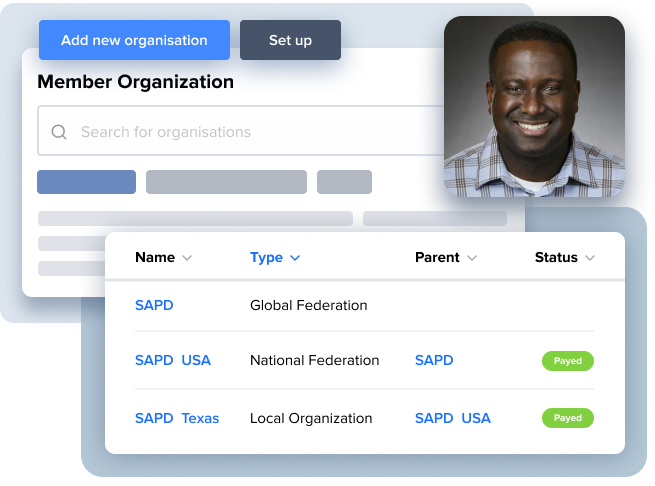655x486 pixels.
Task: Expand the Name column sort chevron
Action: point(187,258)
